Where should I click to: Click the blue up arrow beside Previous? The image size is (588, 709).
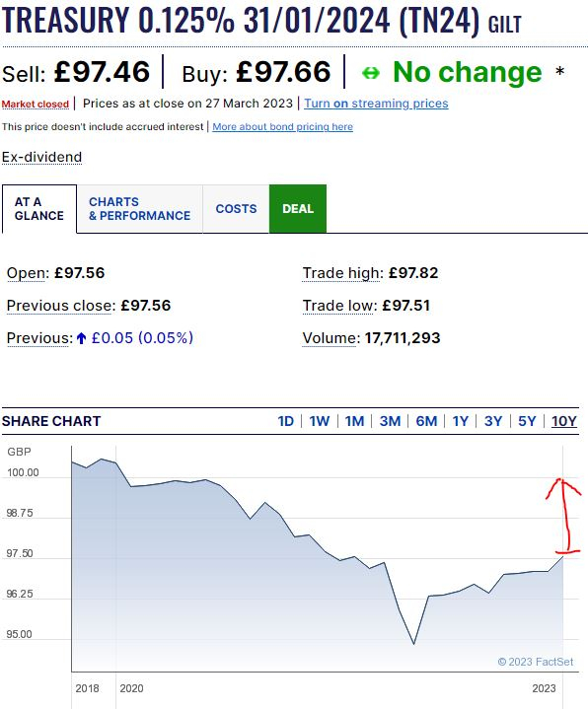[x=82, y=338]
